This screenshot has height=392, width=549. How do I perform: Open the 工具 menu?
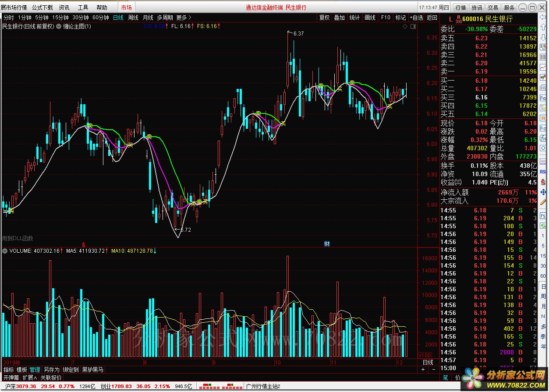tap(83, 7)
